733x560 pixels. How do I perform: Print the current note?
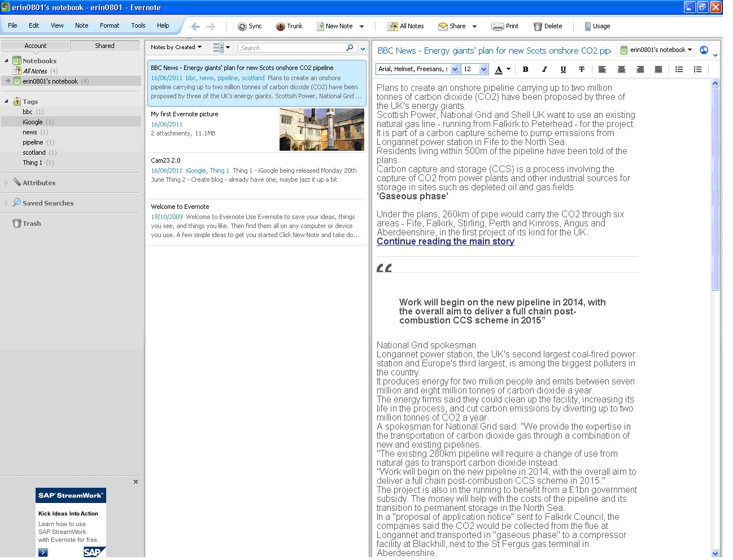point(505,27)
